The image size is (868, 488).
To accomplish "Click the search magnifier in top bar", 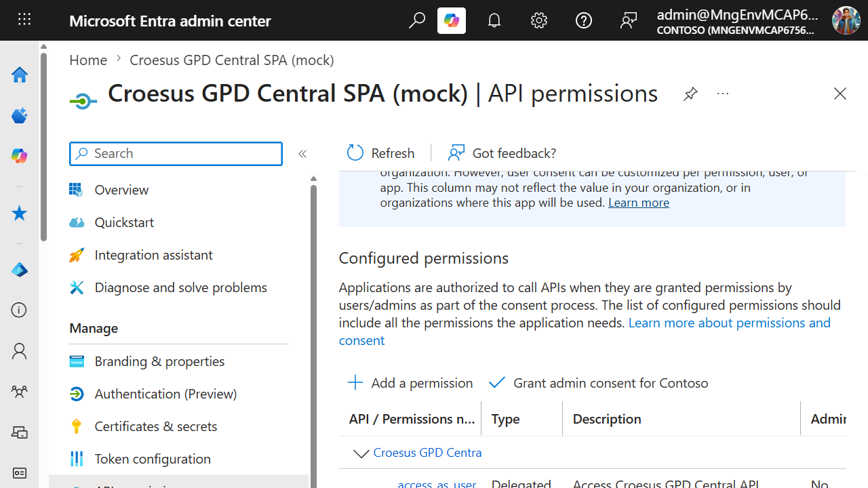I will (416, 20).
